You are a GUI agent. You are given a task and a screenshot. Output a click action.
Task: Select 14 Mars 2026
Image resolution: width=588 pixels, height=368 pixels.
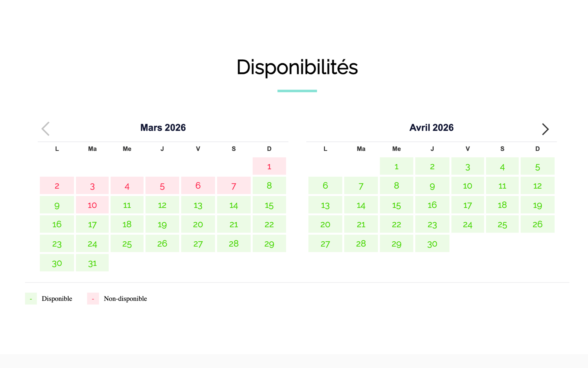pyautogui.click(x=234, y=205)
